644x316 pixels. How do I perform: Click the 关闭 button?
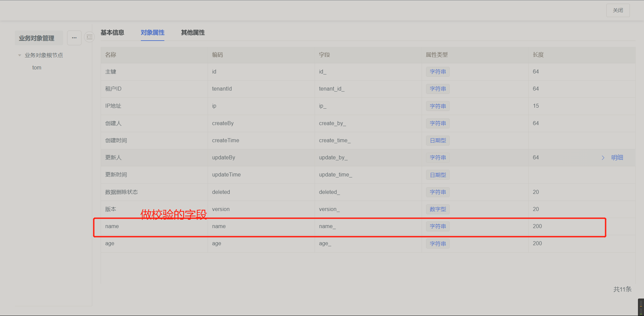[x=618, y=10]
